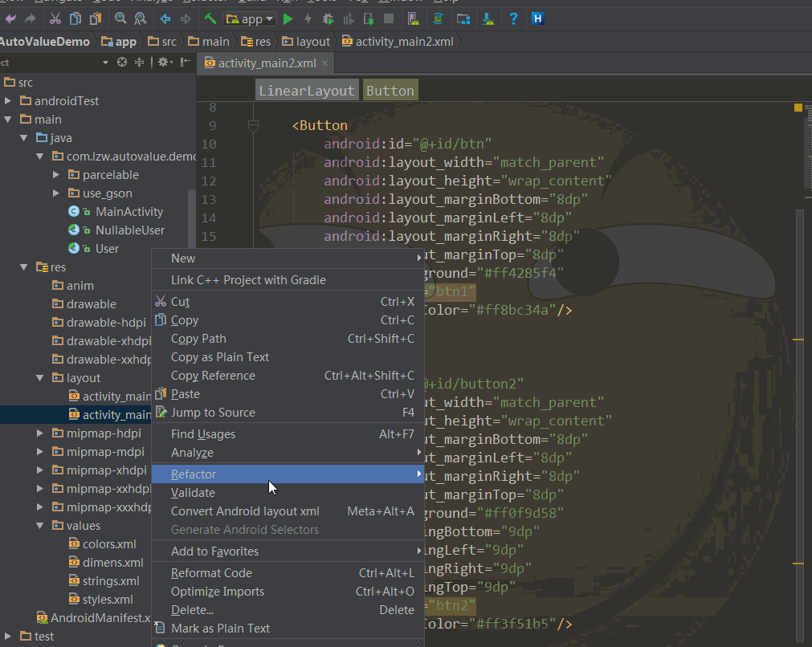Click Scroll from Source target icon
This screenshot has width=812, height=647.
click(122, 62)
